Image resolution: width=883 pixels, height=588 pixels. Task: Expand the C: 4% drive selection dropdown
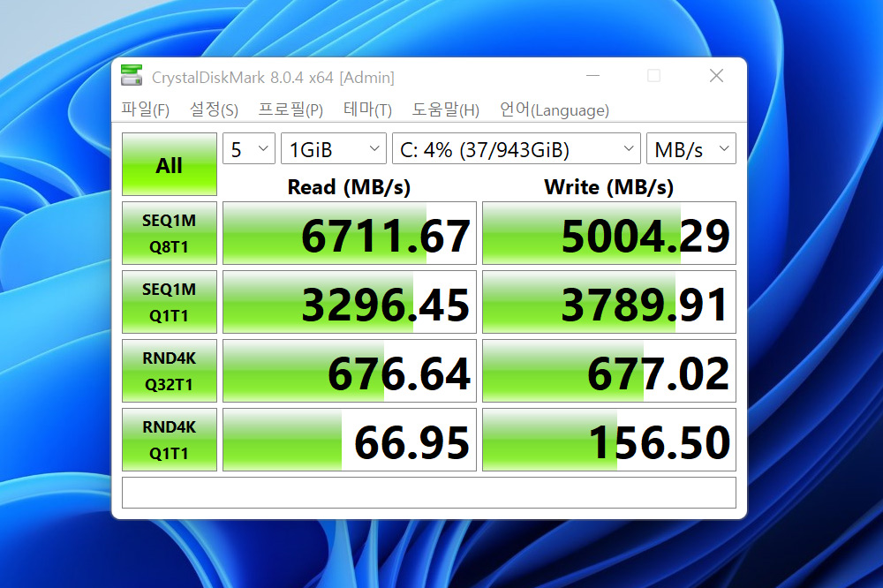pyautogui.click(x=517, y=148)
